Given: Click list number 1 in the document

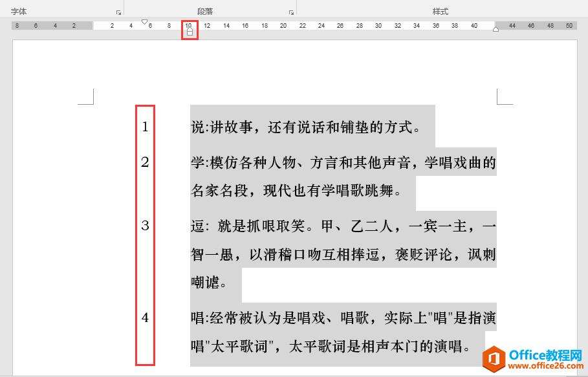Looking at the screenshot, I should pyautogui.click(x=145, y=127).
